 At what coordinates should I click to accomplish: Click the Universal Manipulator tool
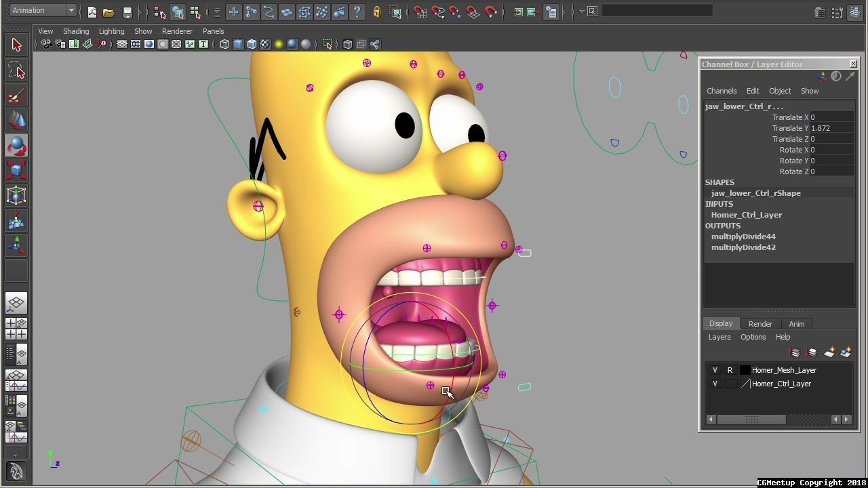pos(16,196)
